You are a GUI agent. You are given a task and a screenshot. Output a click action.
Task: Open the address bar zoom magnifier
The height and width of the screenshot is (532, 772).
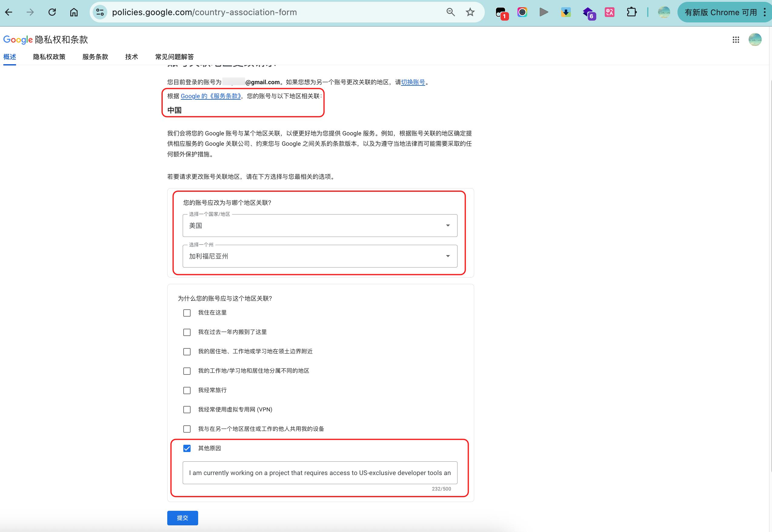pos(450,12)
